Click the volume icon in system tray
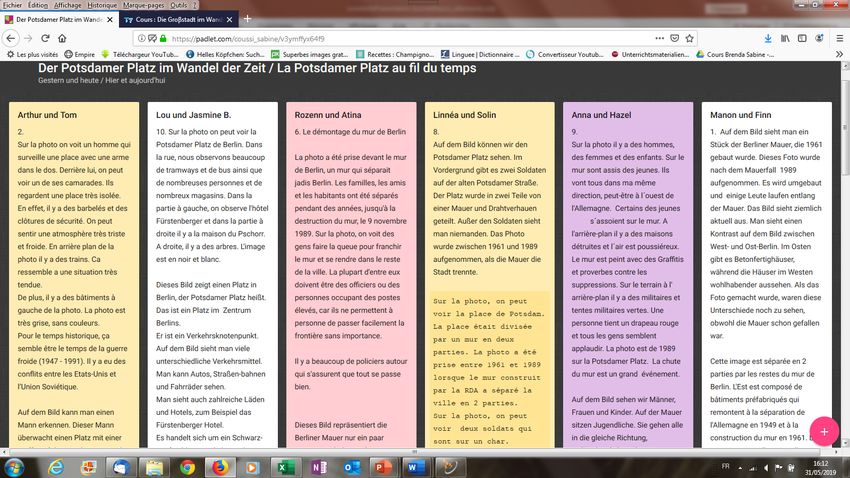Screen dimensions: 850x478 pos(765,468)
